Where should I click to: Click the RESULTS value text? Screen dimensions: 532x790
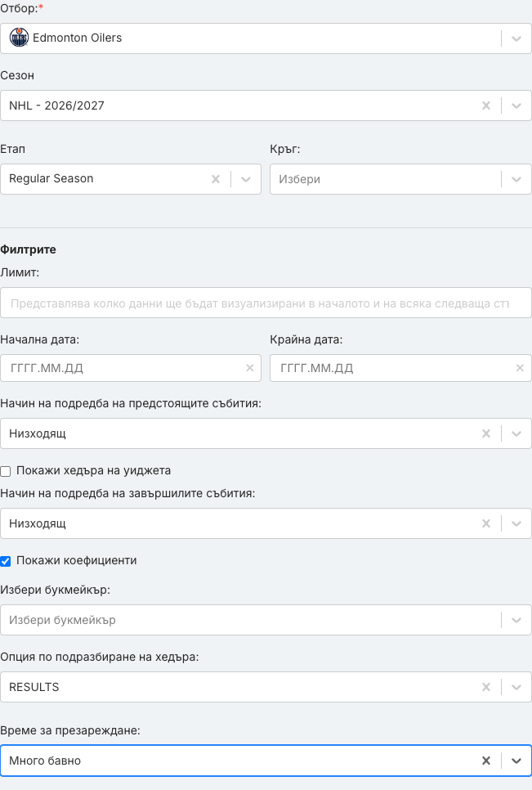34,687
